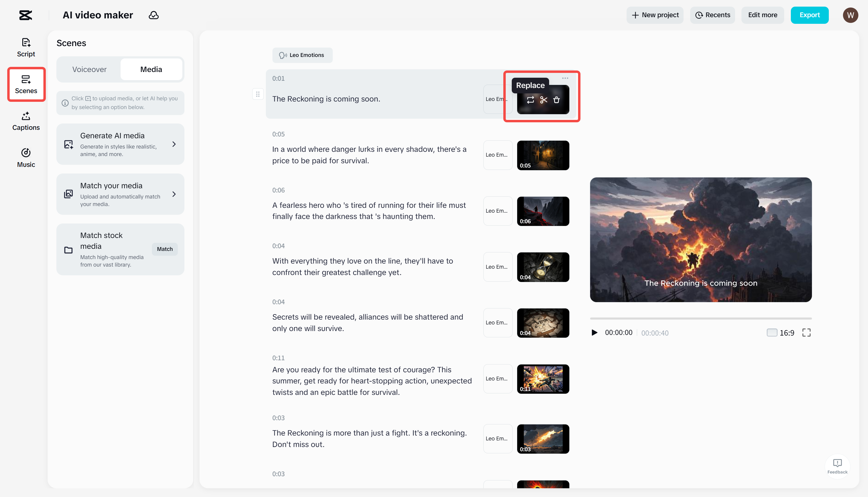
Task: Select the 0:05 scene thumbnail
Action: point(543,155)
